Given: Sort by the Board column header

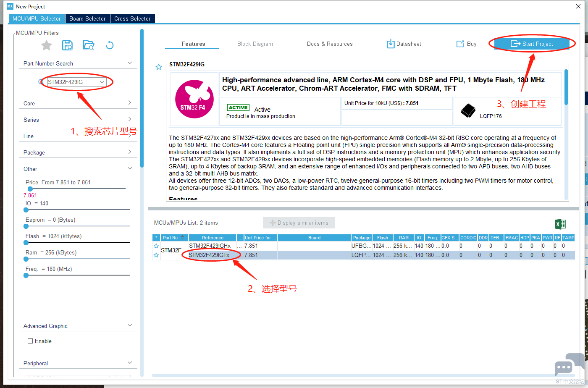Looking at the screenshot, I should click(314, 238).
